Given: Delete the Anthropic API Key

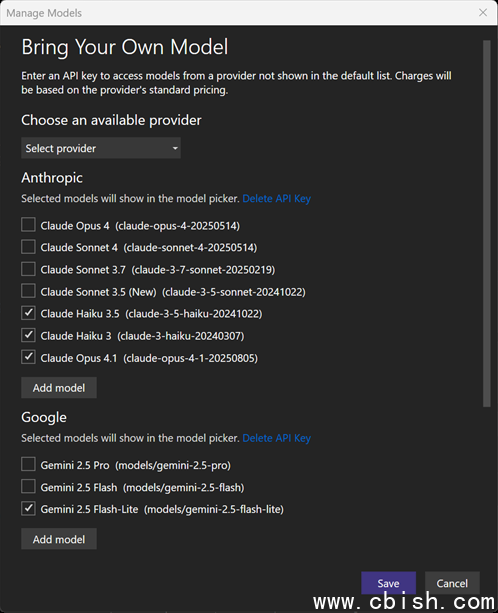Looking at the screenshot, I should pyautogui.click(x=276, y=199).
